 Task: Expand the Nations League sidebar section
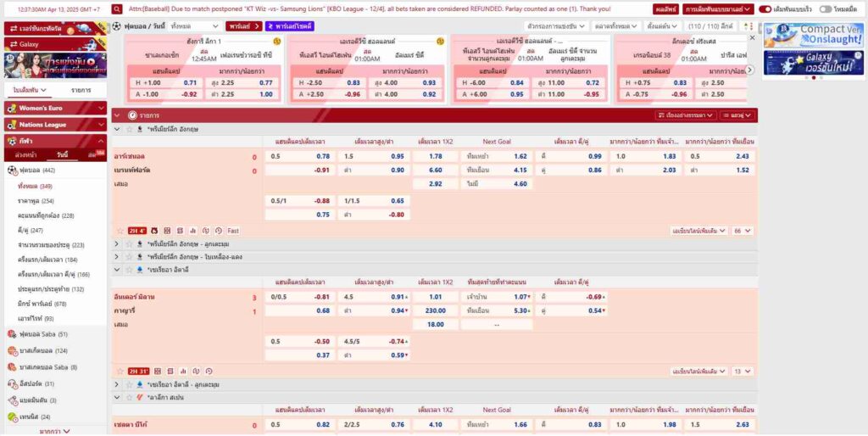point(100,125)
